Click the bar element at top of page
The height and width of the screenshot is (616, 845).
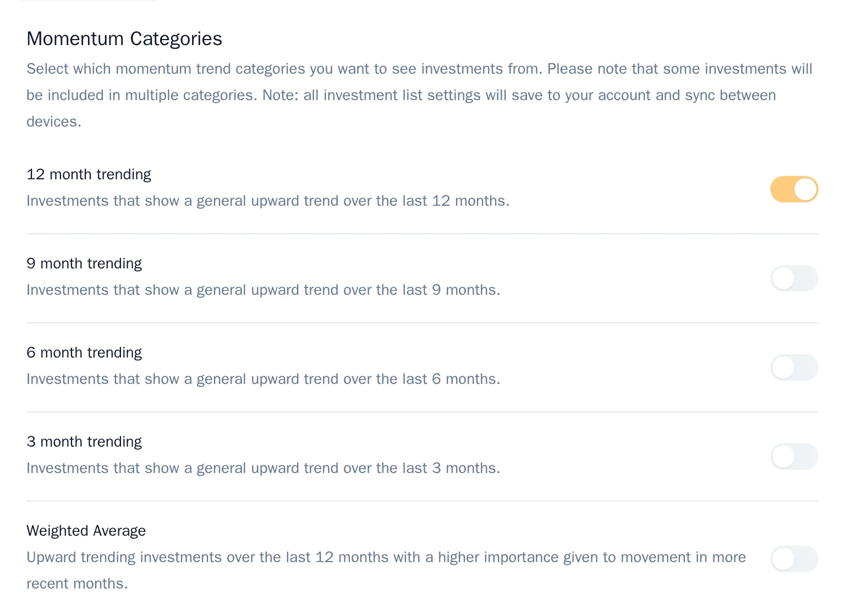pyautogui.click(x=88, y=2)
